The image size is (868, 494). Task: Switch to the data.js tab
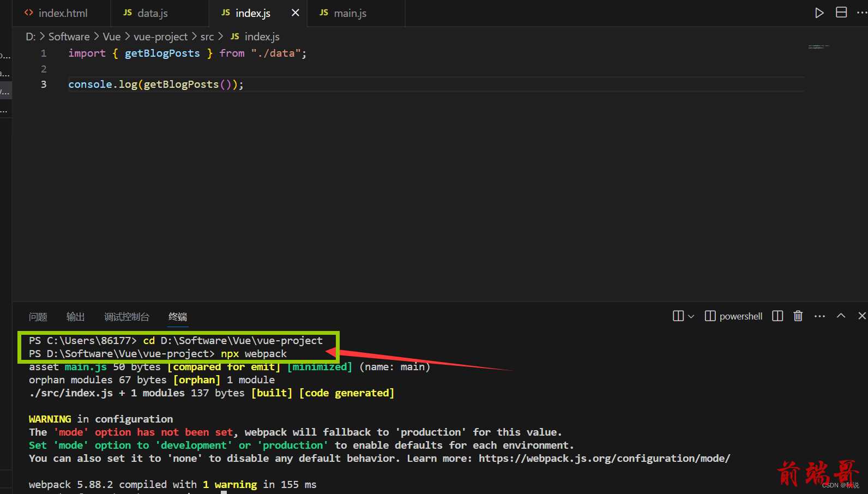tap(160, 13)
